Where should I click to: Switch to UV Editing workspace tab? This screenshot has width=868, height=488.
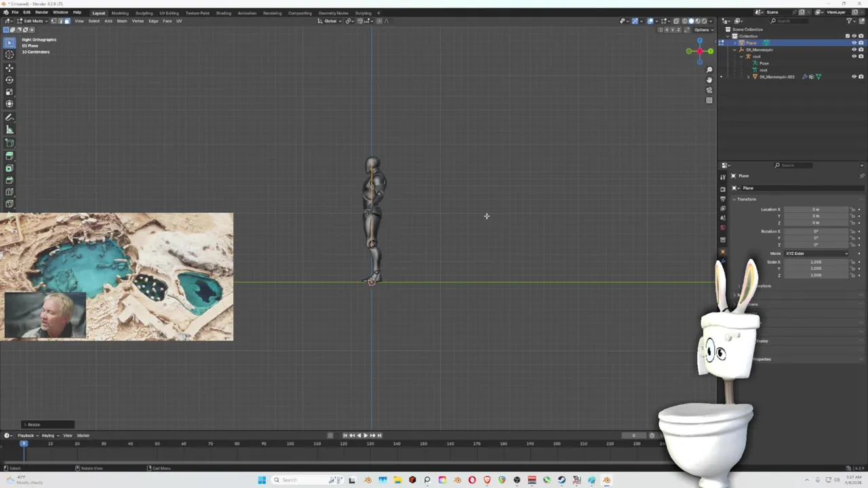coord(169,13)
